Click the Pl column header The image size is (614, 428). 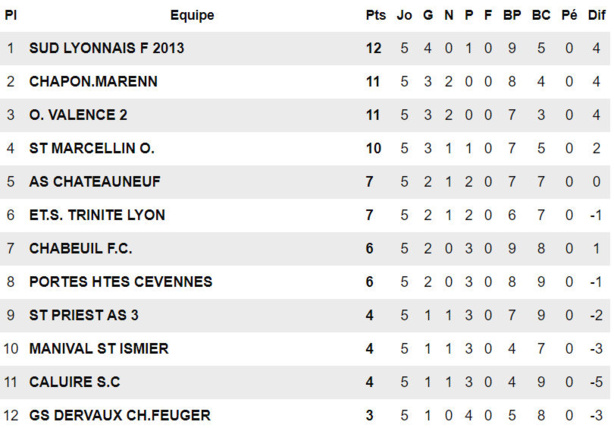click(x=11, y=15)
